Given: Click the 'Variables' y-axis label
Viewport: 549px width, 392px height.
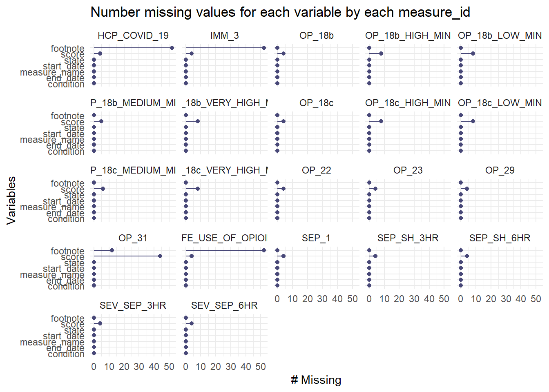Looking at the screenshot, I should point(11,200).
